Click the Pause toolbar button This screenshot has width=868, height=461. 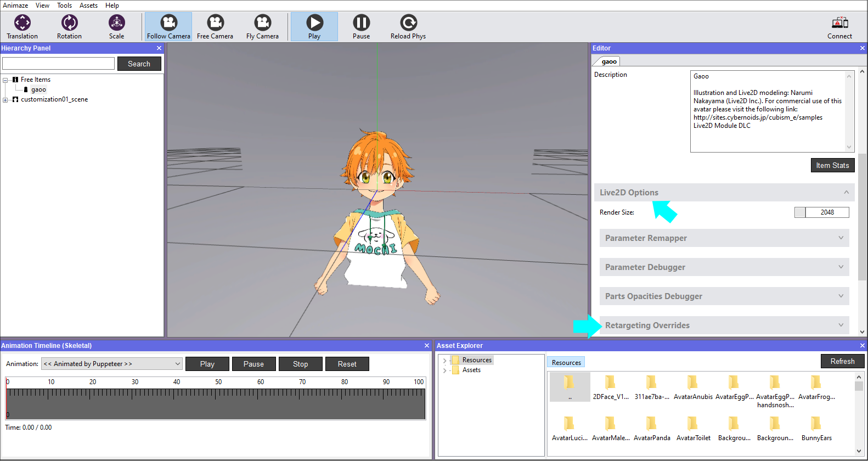pyautogui.click(x=361, y=26)
